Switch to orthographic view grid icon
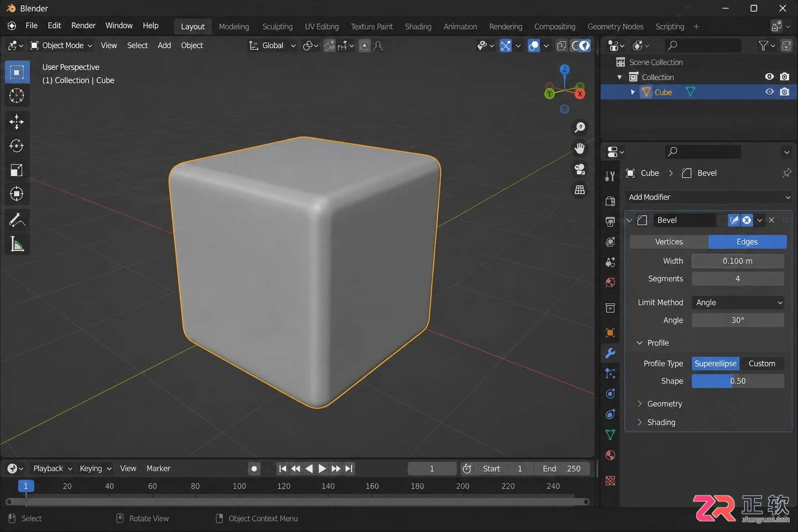798x532 pixels. click(x=580, y=190)
